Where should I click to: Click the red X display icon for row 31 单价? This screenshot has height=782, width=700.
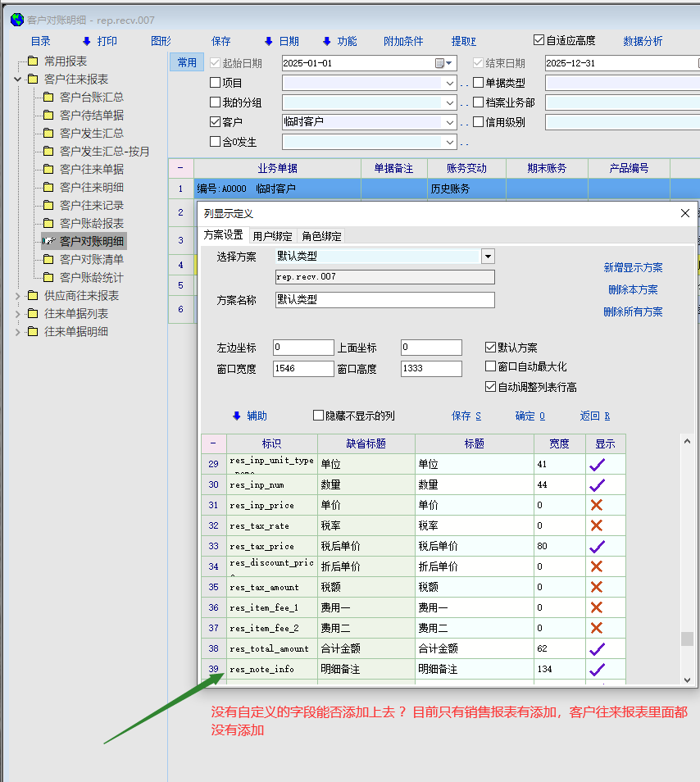pyautogui.click(x=597, y=505)
